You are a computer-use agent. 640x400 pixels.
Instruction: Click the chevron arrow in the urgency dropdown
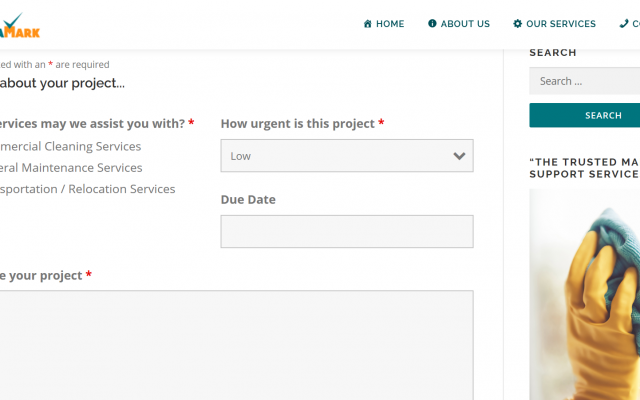point(459,156)
